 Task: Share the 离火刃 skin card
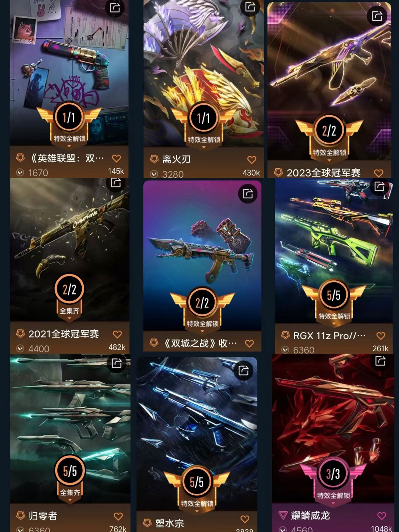[250, 7]
